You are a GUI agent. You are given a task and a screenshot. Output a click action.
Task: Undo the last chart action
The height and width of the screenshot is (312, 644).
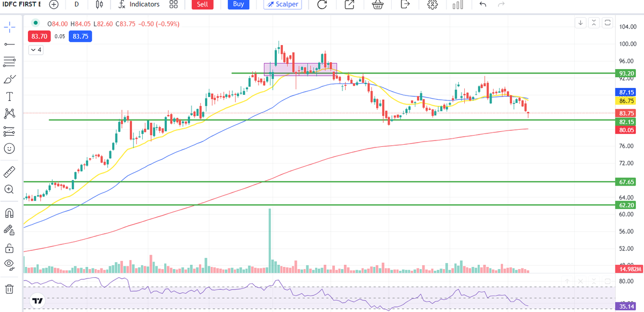click(x=482, y=4)
